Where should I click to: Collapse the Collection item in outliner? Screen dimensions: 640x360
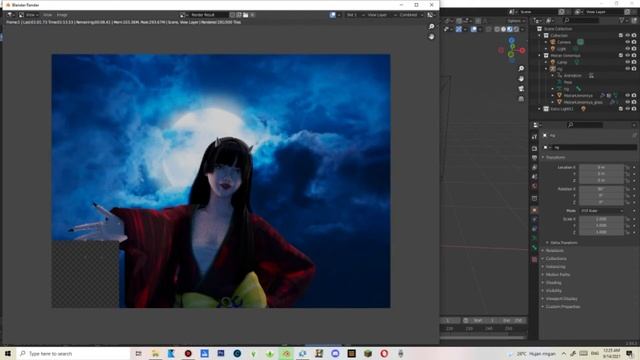(540, 36)
